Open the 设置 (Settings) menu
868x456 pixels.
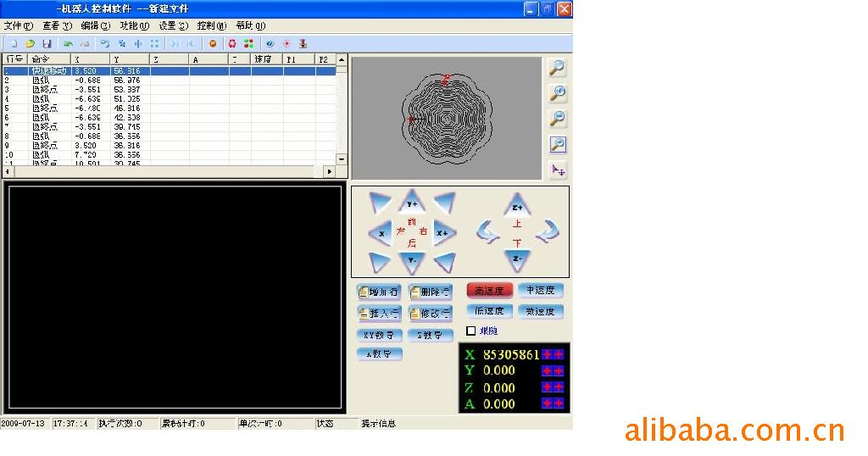tap(173, 26)
